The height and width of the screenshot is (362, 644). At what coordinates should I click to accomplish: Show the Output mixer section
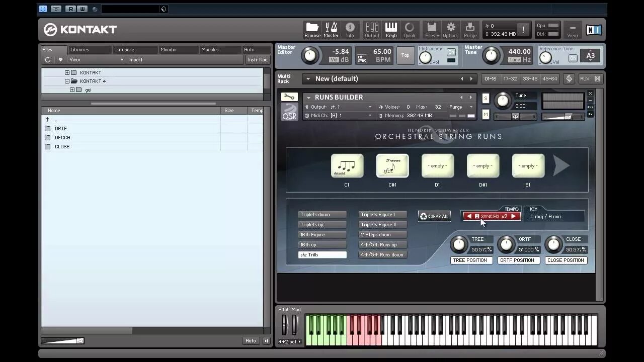pyautogui.click(x=372, y=30)
